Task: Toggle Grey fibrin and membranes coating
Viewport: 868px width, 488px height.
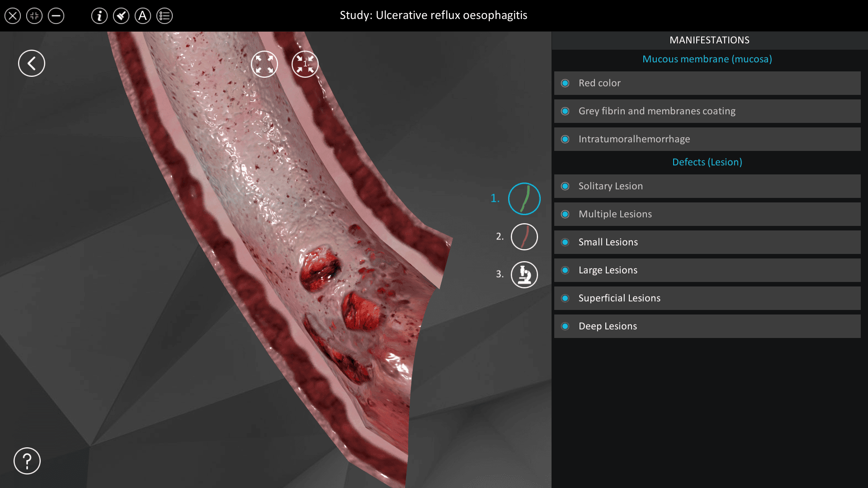Action: (708, 111)
